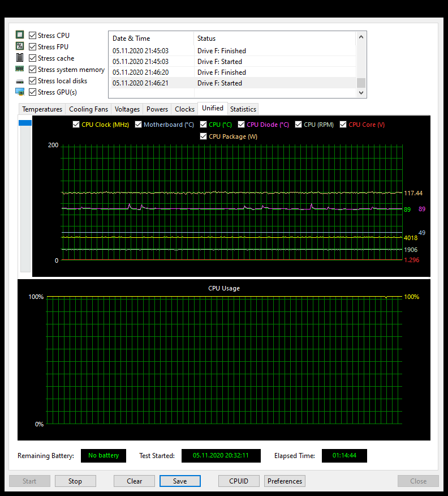The width and height of the screenshot is (448, 496).
Task: Uncheck the CPU Core (V) graph checkbox
Action: point(343,125)
